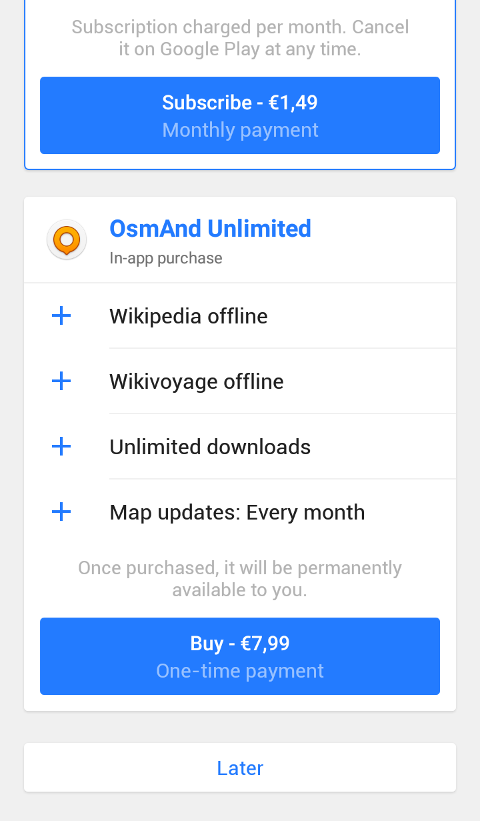Click the plus icon beside Wikivoyage offline
This screenshot has width=480, height=821.
(61, 381)
